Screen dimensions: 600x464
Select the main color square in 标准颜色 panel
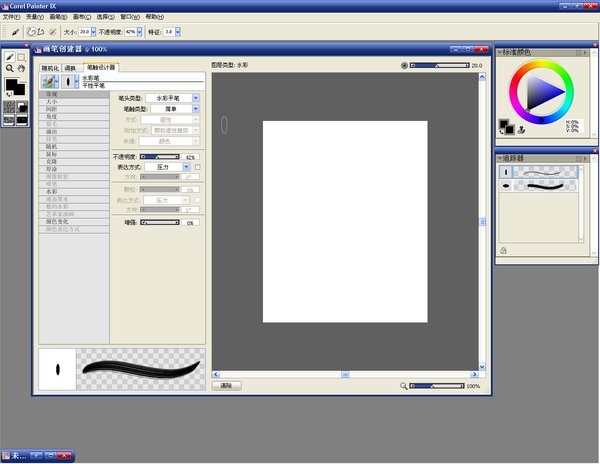[x=503, y=124]
